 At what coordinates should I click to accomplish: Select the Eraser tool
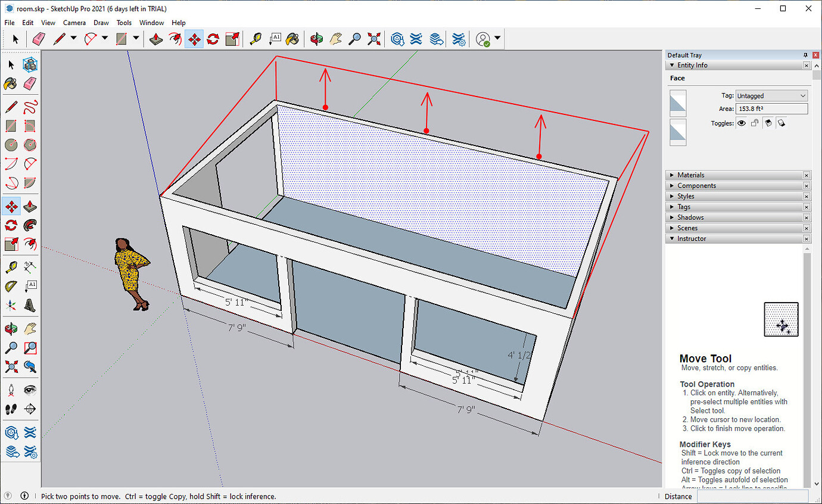click(x=38, y=39)
